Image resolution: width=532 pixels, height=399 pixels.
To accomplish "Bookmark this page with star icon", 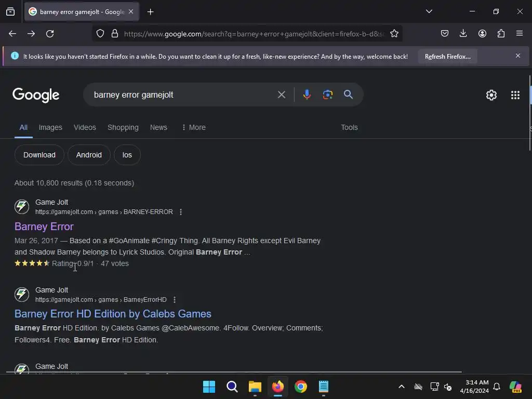I will pyautogui.click(x=394, y=34).
